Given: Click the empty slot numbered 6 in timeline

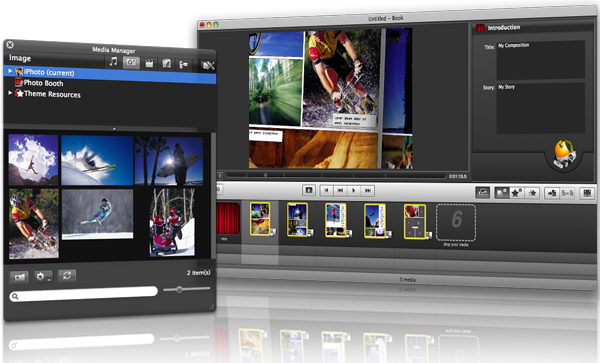Looking at the screenshot, I should (456, 223).
